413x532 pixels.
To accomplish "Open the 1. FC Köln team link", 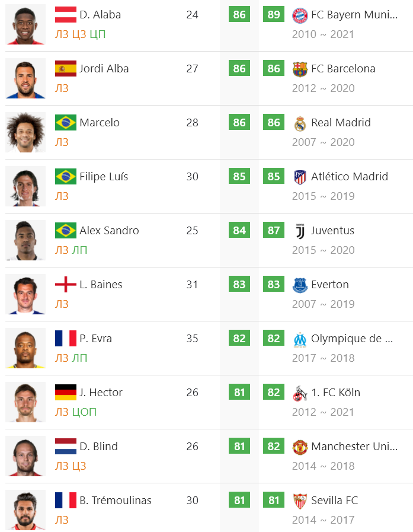I will point(336,392).
